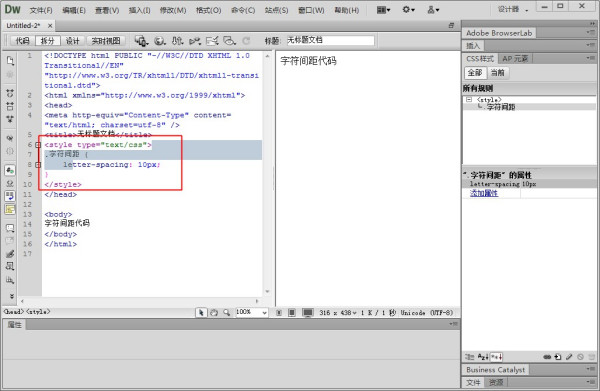Click the desktop size monitor icon

[x=308, y=313]
